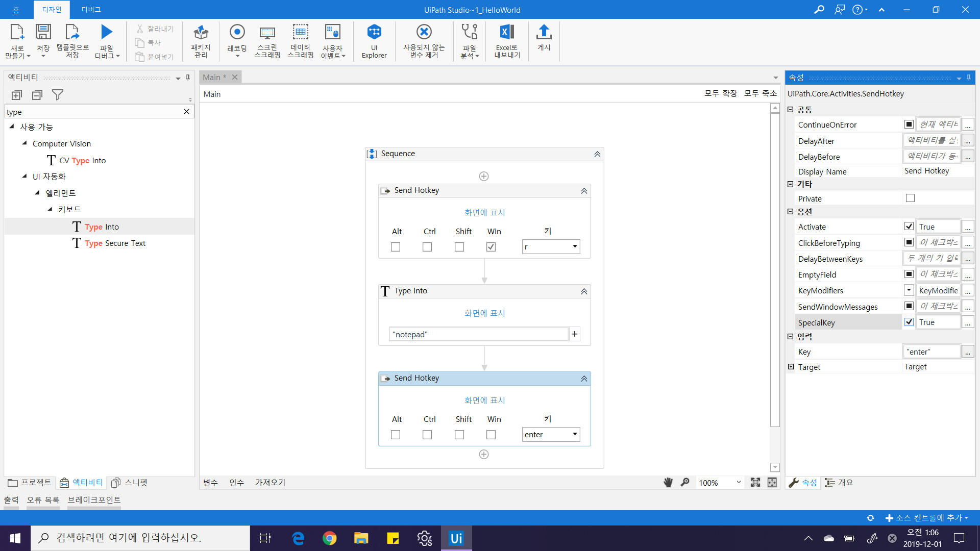Check the Private property checkbox
The image size is (980, 551).
910,198
